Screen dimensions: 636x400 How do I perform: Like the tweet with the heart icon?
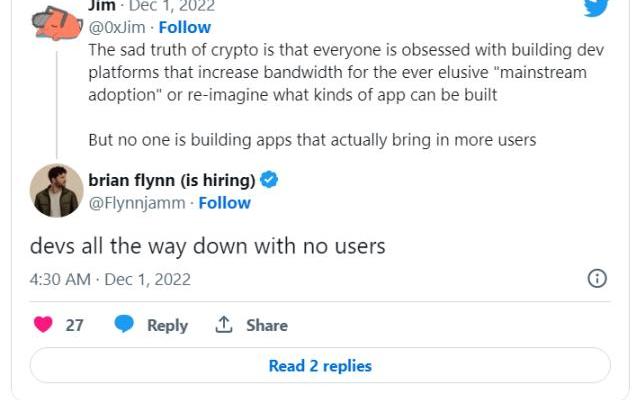pyautogui.click(x=43, y=325)
